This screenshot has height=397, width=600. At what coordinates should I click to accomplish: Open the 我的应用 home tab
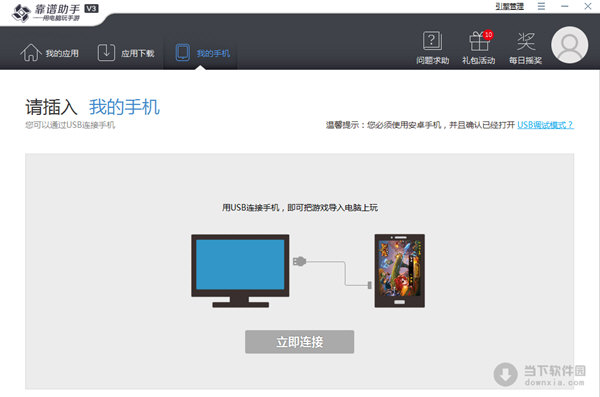[x=49, y=53]
